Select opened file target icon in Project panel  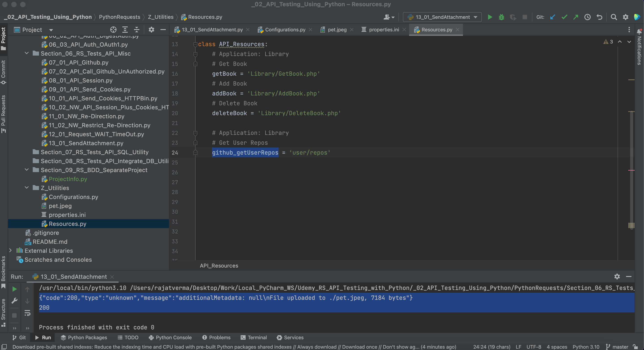[x=113, y=30]
